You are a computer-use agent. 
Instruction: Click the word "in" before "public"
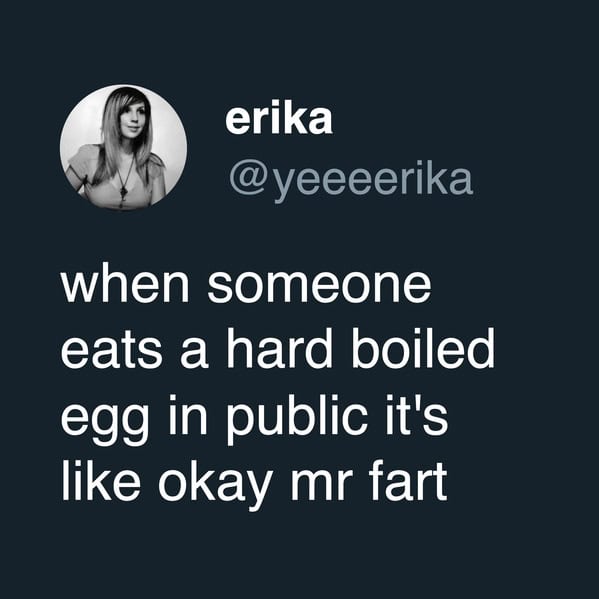pyautogui.click(x=188, y=416)
